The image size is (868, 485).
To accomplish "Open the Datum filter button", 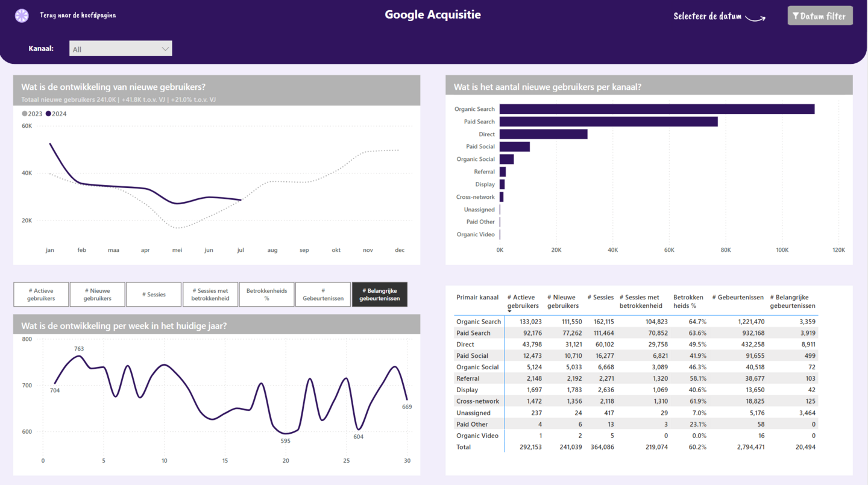I will point(820,16).
